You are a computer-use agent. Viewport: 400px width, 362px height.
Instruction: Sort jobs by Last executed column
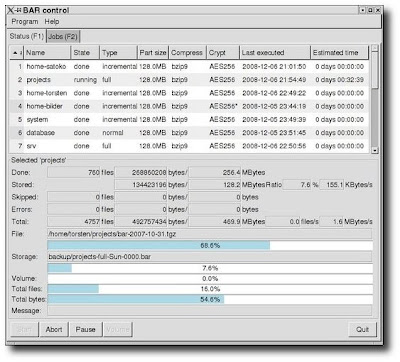[275, 53]
